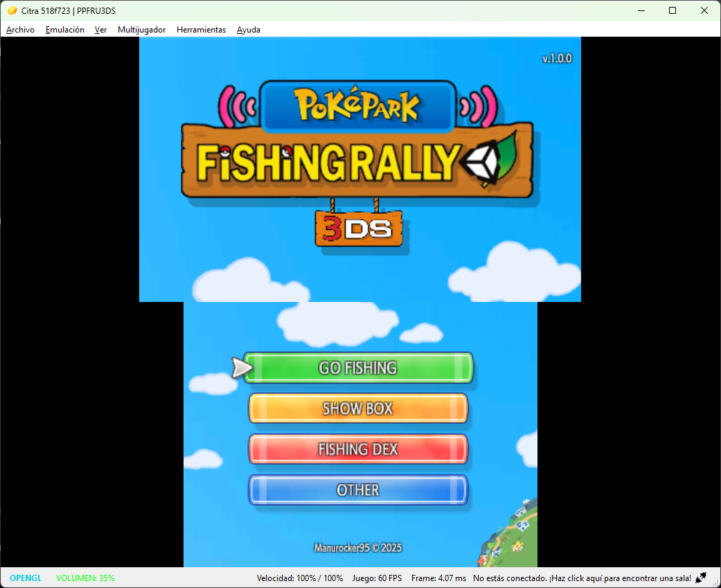Viewport: 721px width, 588px height.
Task: Open the Archivo menu
Action: point(20,30)
